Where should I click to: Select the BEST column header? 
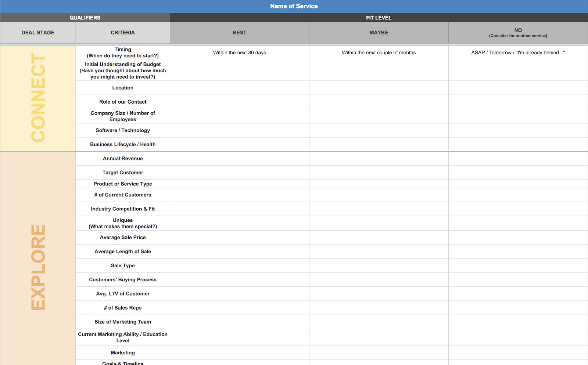click(x=240, y=33)
